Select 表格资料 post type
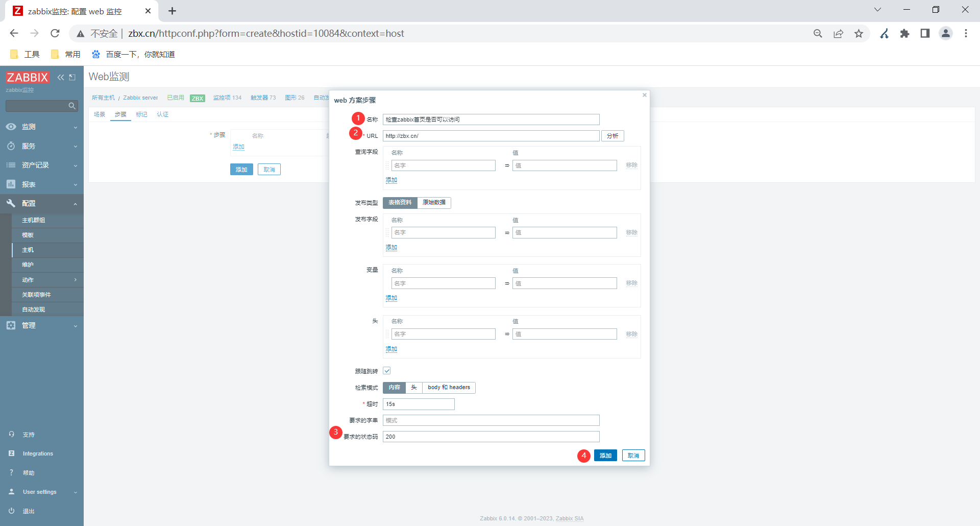The image size is (980, 526). pyautogui.click(x=400, y=203)
